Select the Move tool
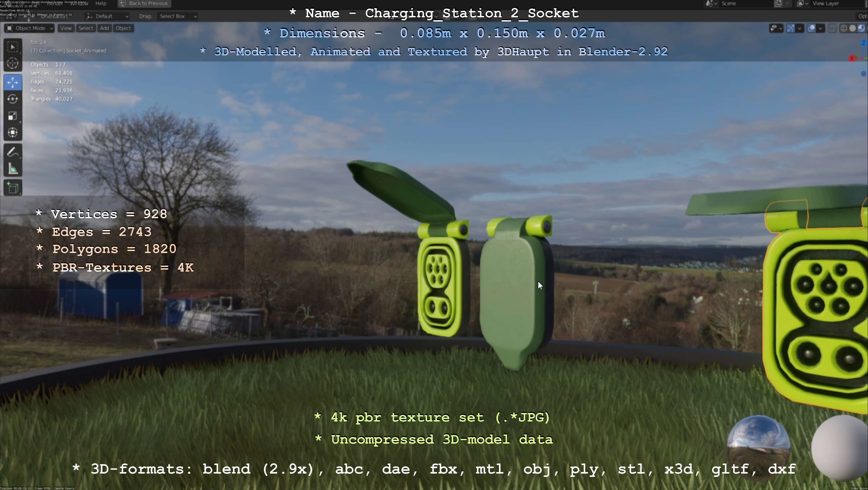This screenshot has height=490, width=868. 13,83
